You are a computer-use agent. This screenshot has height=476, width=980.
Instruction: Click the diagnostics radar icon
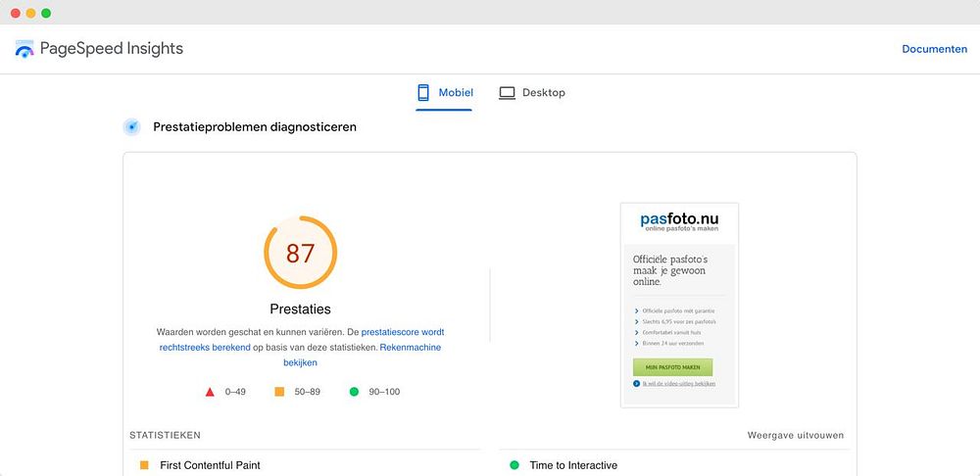click(131, 126)
